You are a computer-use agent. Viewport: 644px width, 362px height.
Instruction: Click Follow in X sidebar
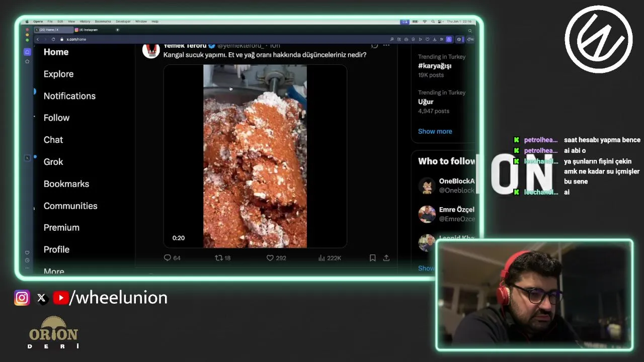point(56,118)
